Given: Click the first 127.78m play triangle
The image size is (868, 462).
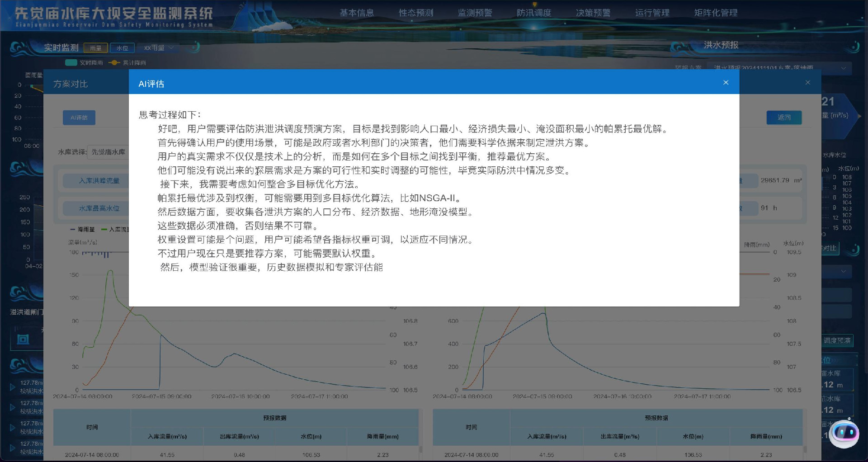Looking at the screenshot, I should [13, 387].
